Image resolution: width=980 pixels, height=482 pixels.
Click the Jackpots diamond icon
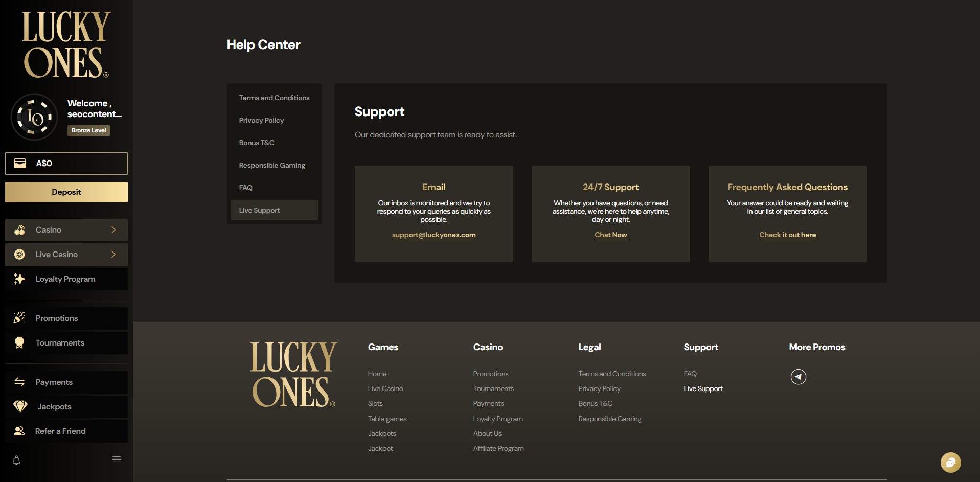[20, 406]
